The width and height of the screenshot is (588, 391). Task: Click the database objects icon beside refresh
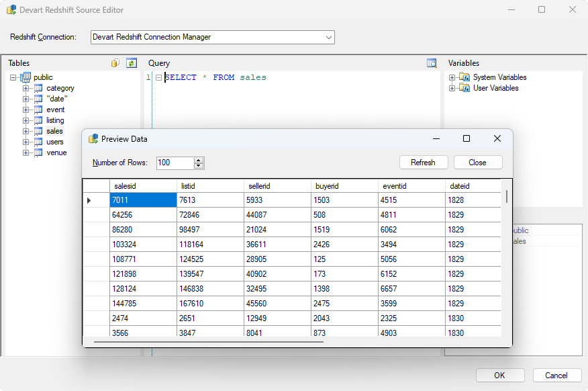point(115,63)
